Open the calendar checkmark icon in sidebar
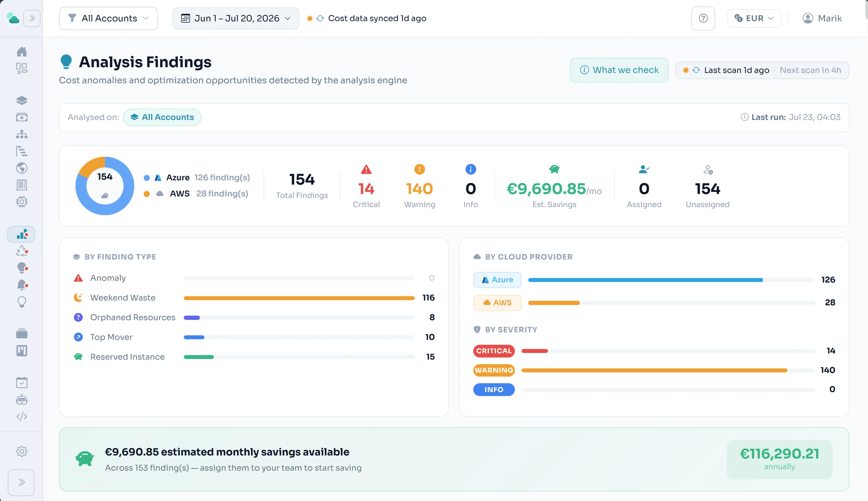 (x=21, y=383)
